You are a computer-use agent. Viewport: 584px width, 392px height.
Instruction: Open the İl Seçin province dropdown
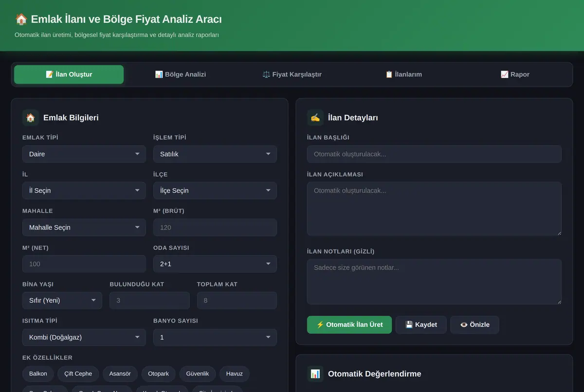pyautogui.click(x=84, y=191)
